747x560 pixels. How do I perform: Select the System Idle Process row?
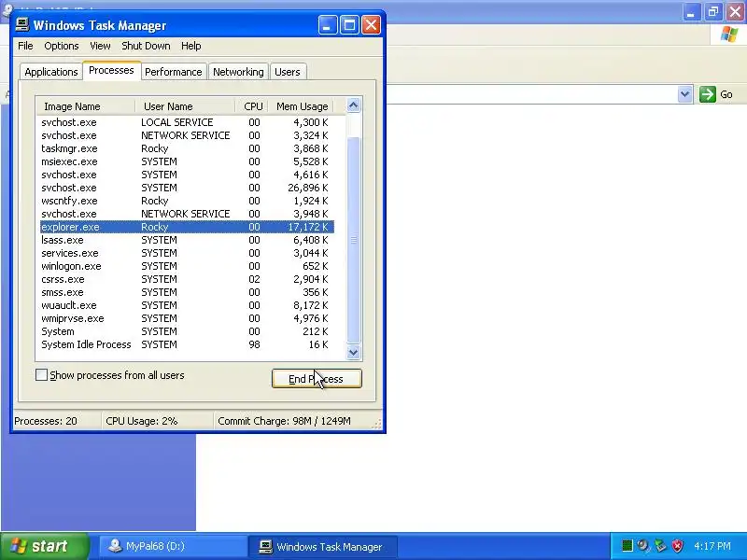click(187, 344)
